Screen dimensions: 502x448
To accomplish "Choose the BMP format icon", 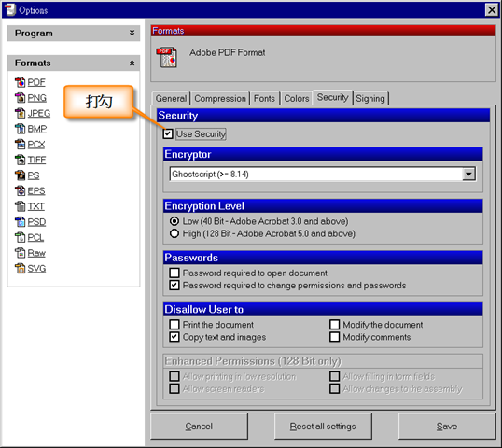I will [x=20, y=129].
